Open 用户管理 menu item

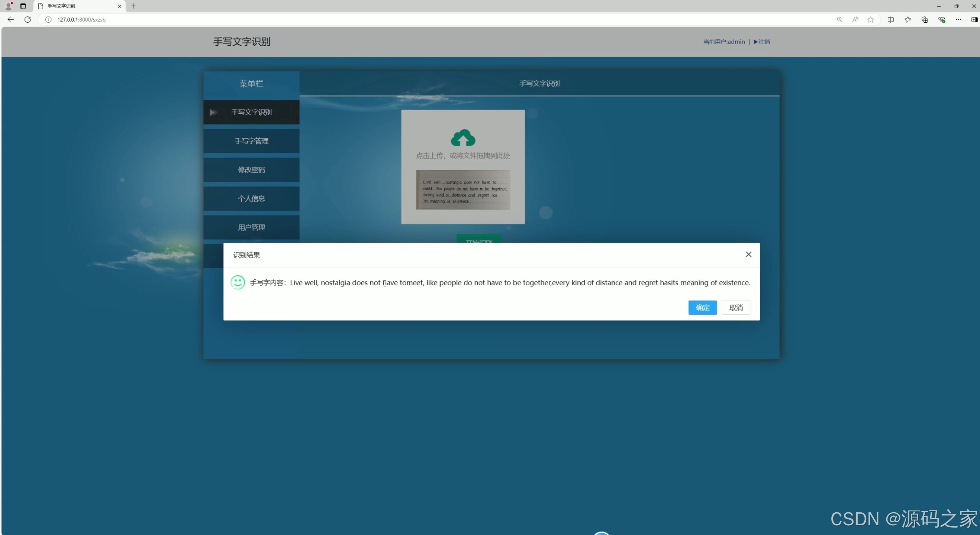[x=251, y=227]
